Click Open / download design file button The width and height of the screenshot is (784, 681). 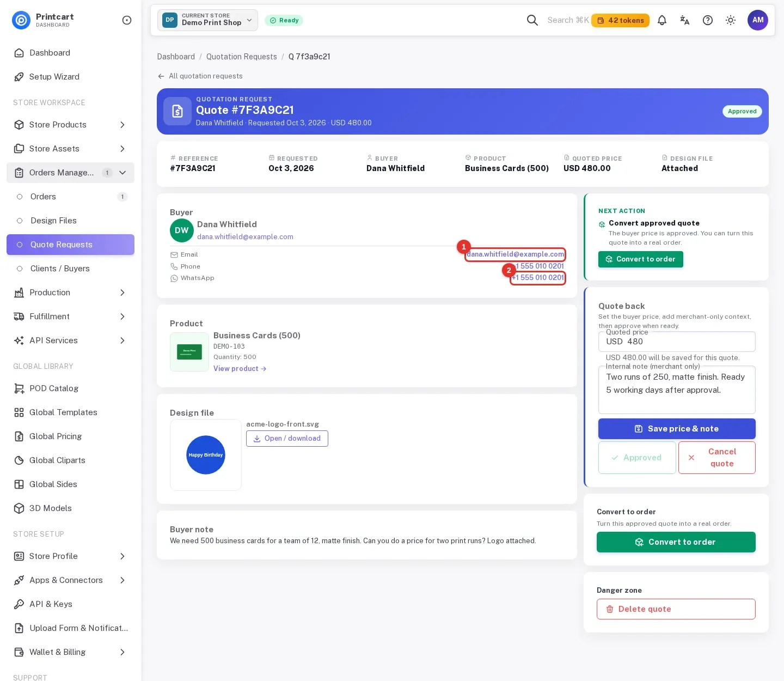[x=287, y=439]
